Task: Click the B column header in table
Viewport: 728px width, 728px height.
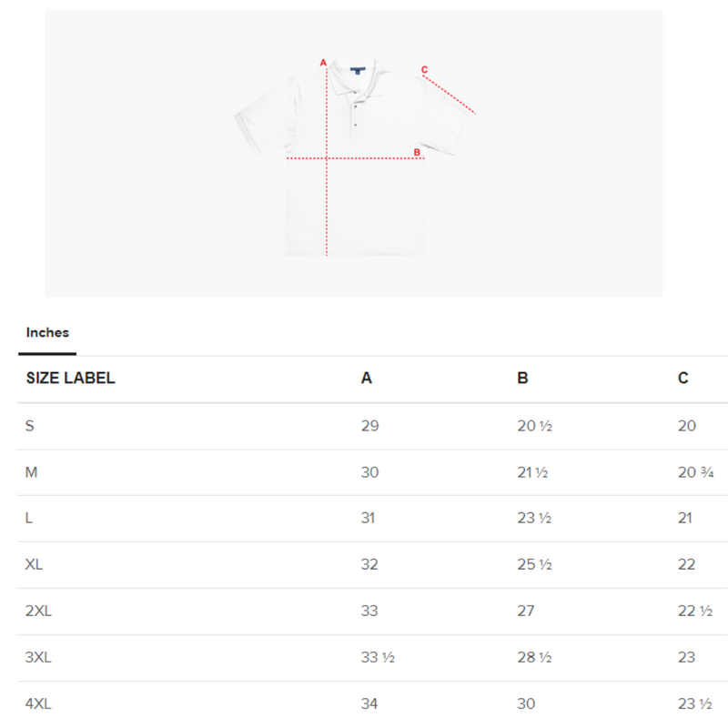Action: coord(522,379)
